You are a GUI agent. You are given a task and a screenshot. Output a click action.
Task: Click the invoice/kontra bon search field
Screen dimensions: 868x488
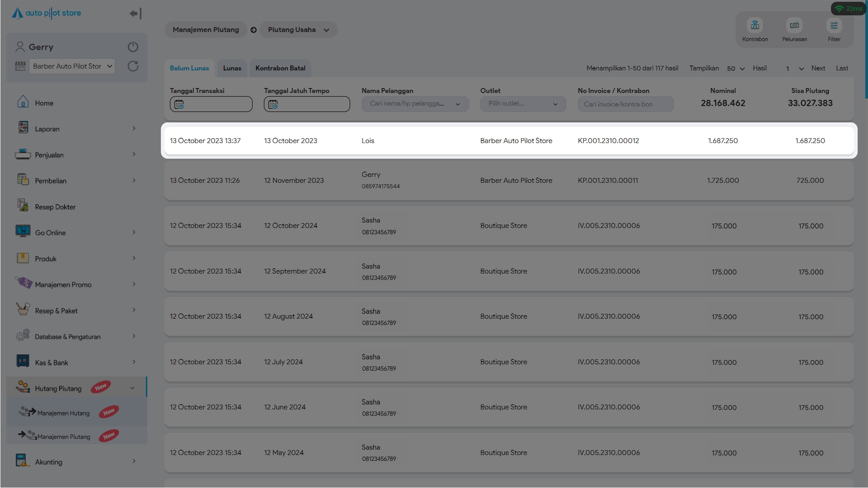[x=625, y=104]
